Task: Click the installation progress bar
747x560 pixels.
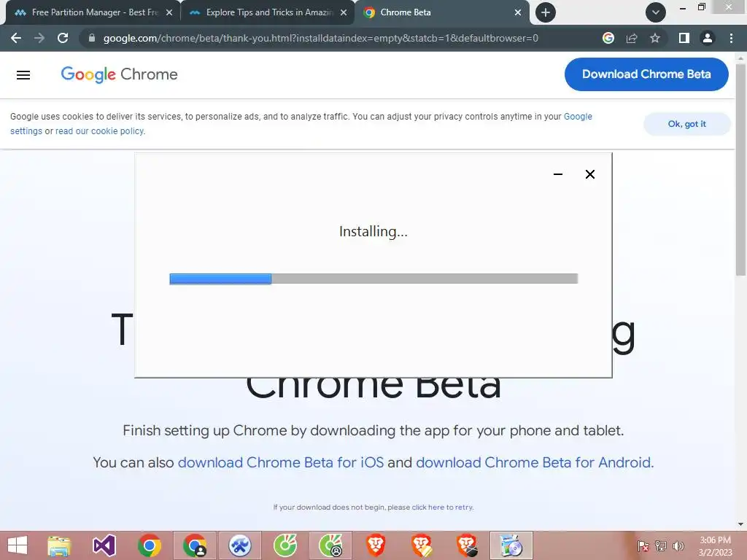Action: click(x=373, y=279)
